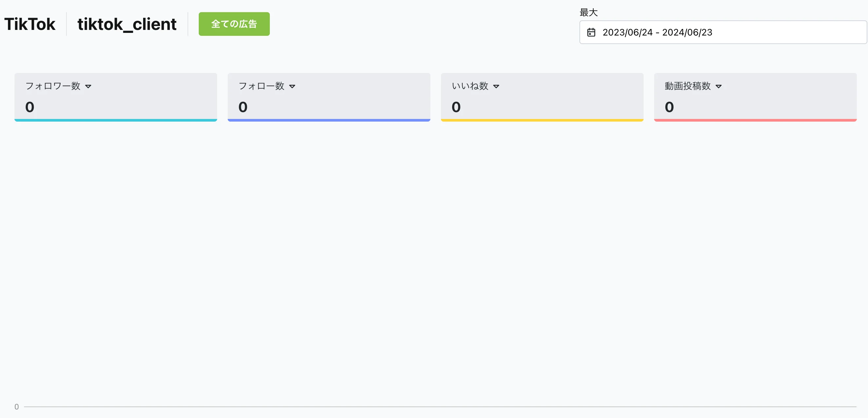This screenshot has width=868, height=418.
Task: Click the yellow bar under いいね数
Action: [542, 120]
